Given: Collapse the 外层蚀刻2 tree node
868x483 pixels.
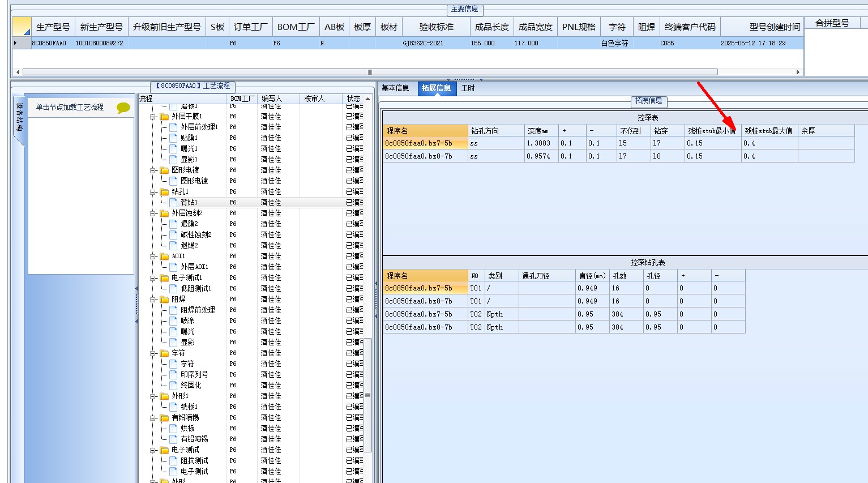Looking at the screenshot, I should coord(153,213).
